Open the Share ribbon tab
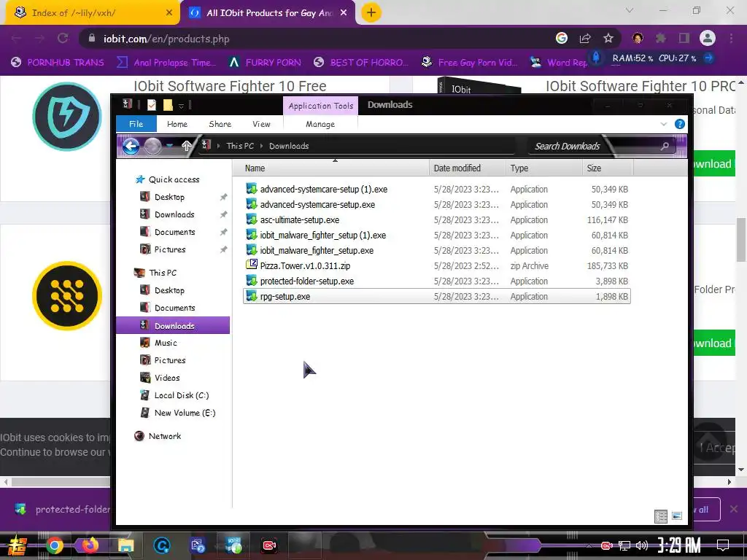 click(220, 124)
